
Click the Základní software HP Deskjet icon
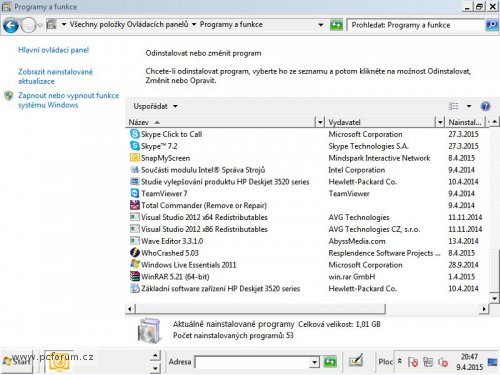134,288
